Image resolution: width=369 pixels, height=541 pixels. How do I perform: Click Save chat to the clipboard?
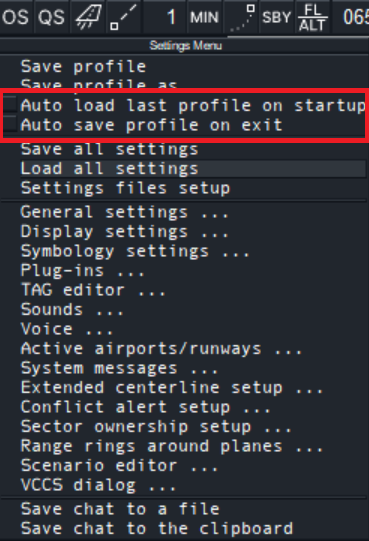coord(157,529)
